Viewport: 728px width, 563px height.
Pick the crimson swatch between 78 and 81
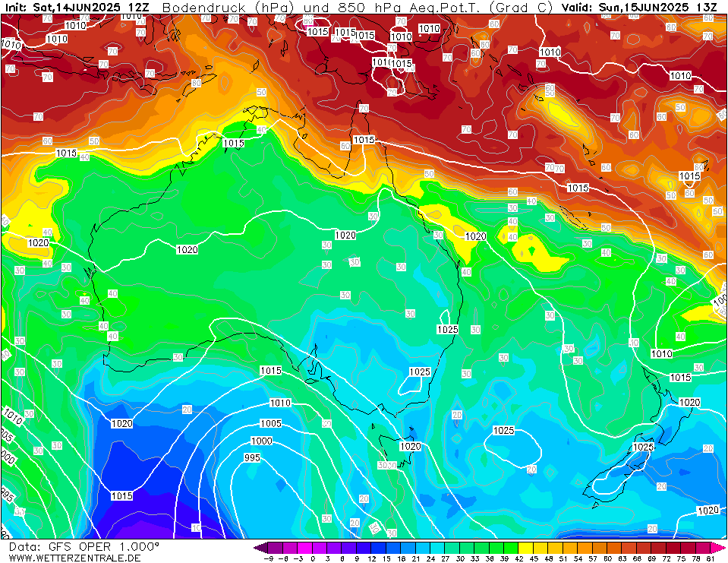[x=703, y=548]
